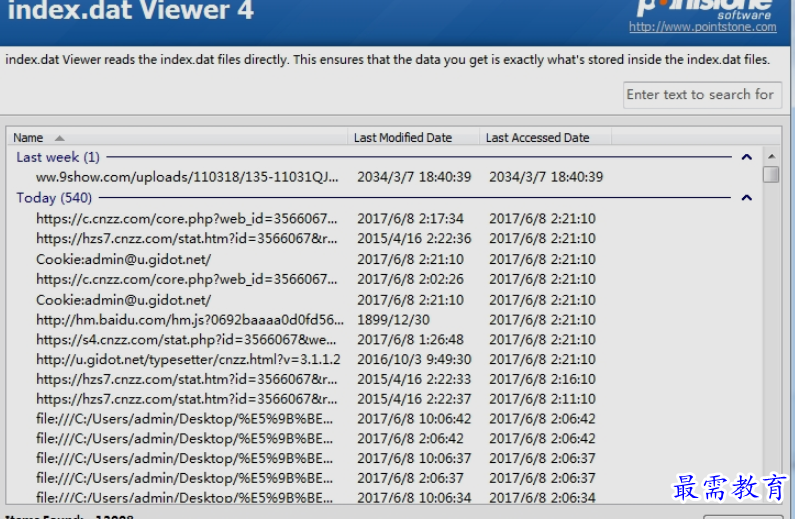Image resolution: width=795 pixels, height=519 pixels.
Task: Click the search text input field
Action: [702, 95]
